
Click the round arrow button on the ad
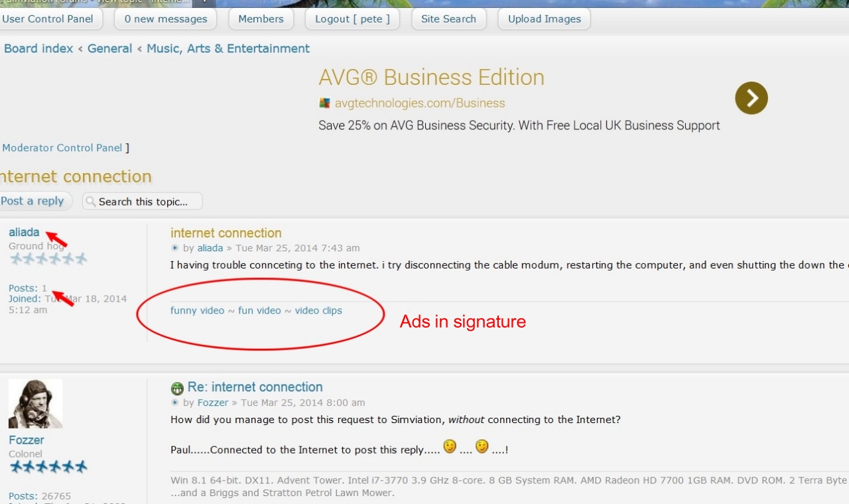pyautogui.click(x=751, y=98)
